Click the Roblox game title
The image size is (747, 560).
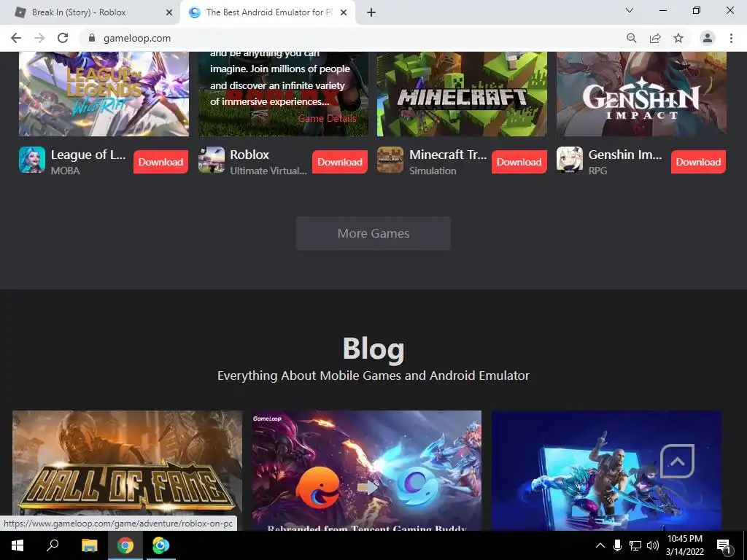click(249, 155)
